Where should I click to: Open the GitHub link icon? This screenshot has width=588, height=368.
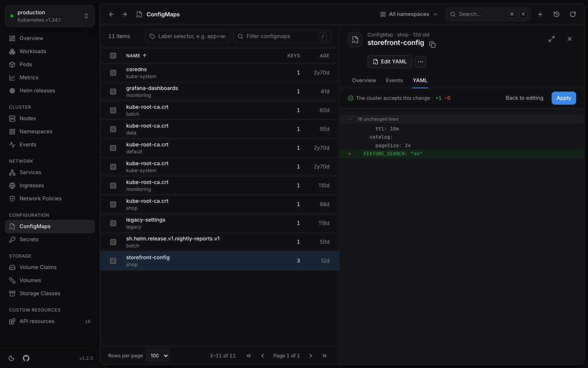[x=26, y=358]
